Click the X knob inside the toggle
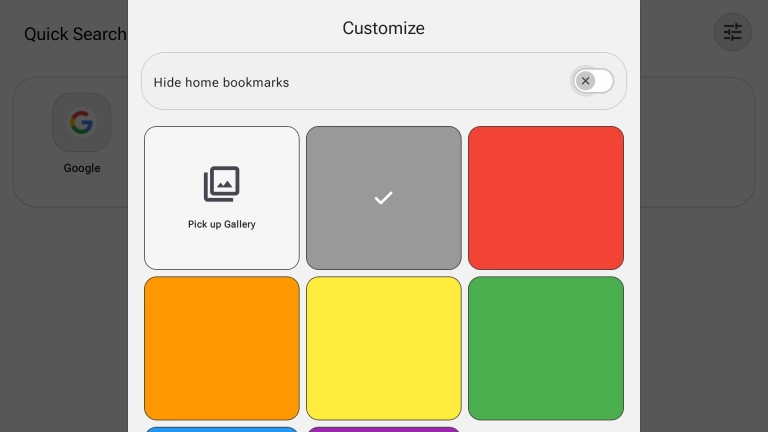768x432 pixels. click(x=586, y=81)
